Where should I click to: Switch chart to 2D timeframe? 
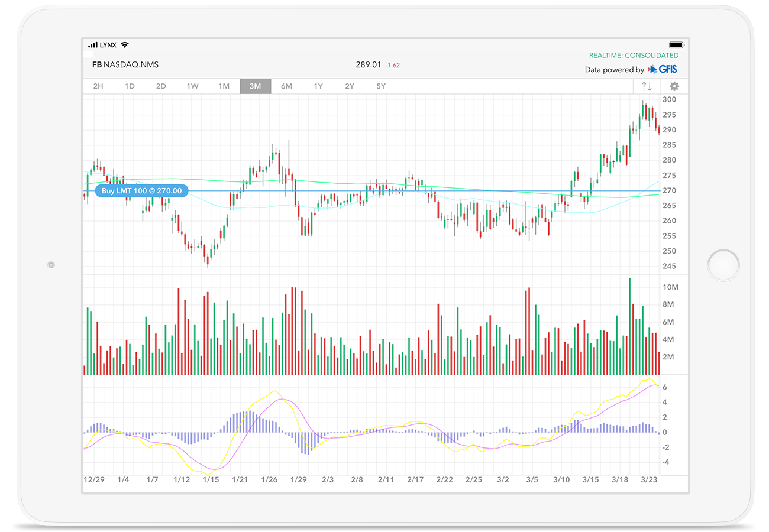(x=161, y=86)
